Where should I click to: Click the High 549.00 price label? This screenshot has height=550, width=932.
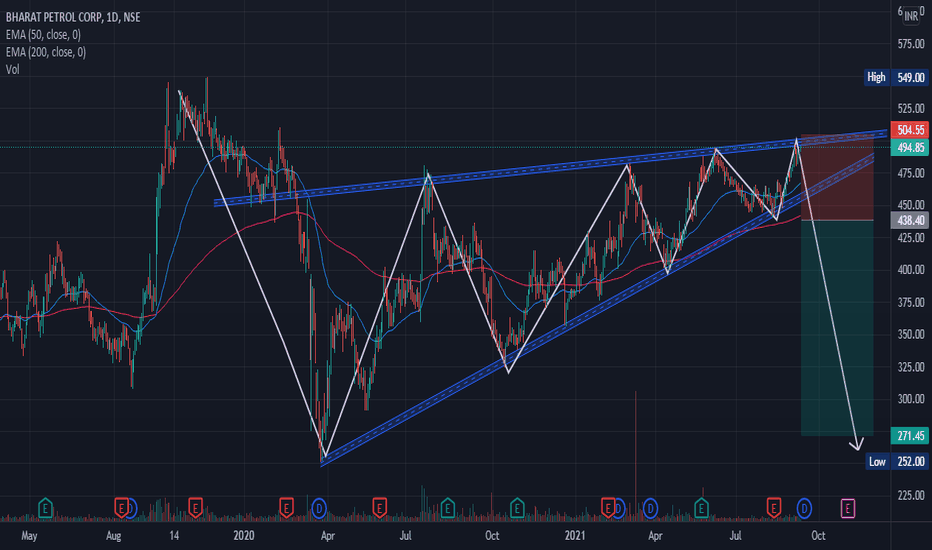point(896,77)
